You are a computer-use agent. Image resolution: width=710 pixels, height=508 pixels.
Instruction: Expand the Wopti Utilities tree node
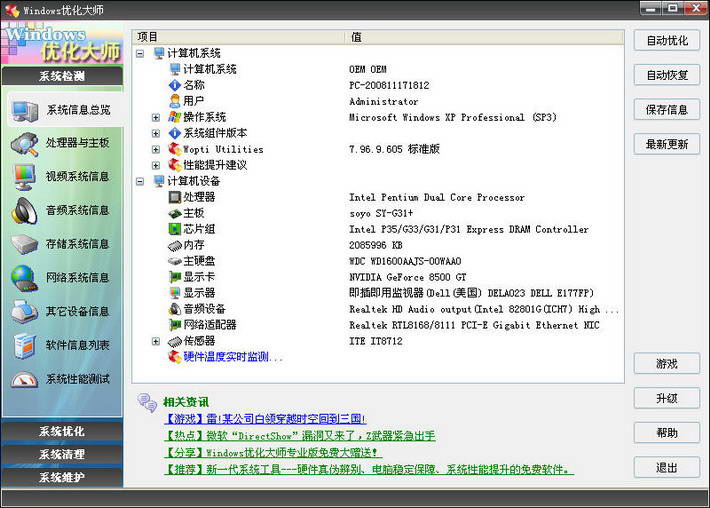pos(156,149)
